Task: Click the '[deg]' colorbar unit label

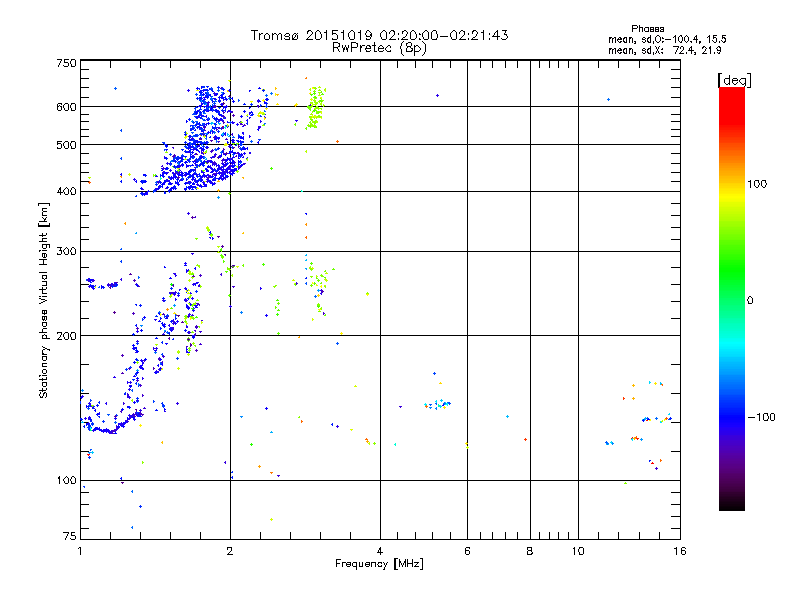Action: point(734,80)
